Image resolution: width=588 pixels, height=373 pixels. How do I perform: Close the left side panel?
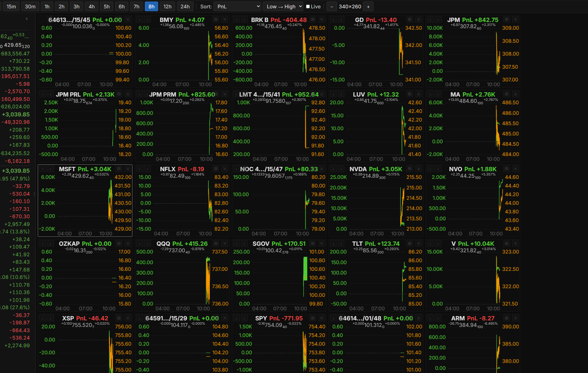click(27, 19)
